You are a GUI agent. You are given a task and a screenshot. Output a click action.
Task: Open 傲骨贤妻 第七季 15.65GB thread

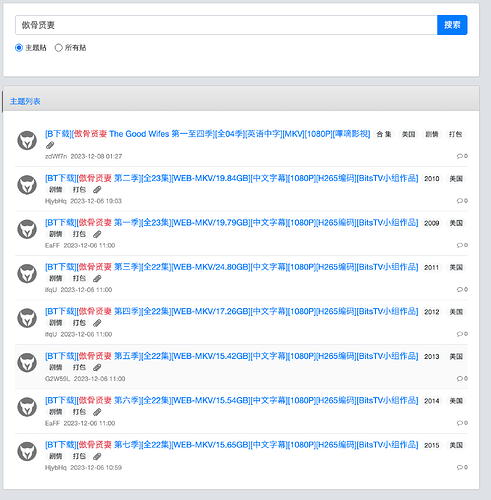pyautogui.click(x=231, y=445)
